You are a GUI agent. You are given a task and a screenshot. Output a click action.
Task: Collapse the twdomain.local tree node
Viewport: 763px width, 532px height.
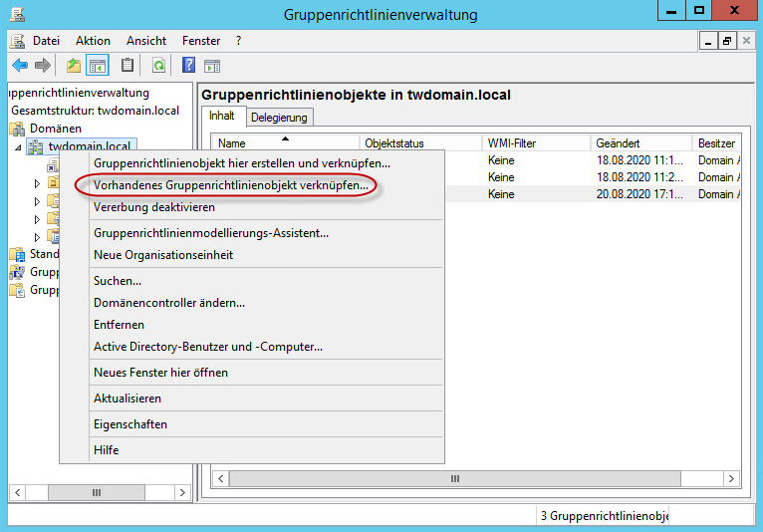(x=19, y=147)
